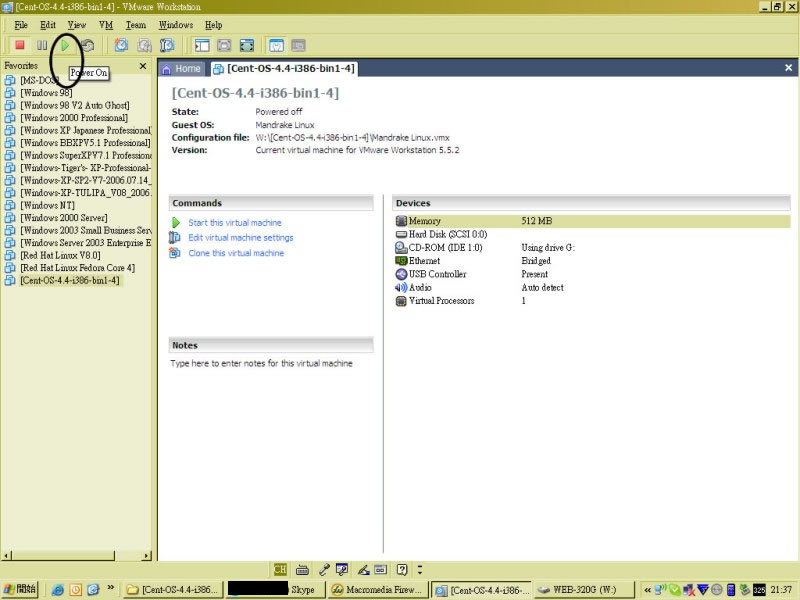Click Favorites scrollbar right arrow
Viewport: 800px width, 600px height.
click(147, 556)
